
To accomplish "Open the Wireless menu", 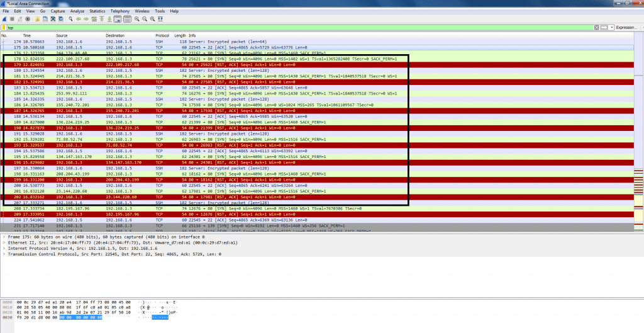I will click(x=142, y=11).
